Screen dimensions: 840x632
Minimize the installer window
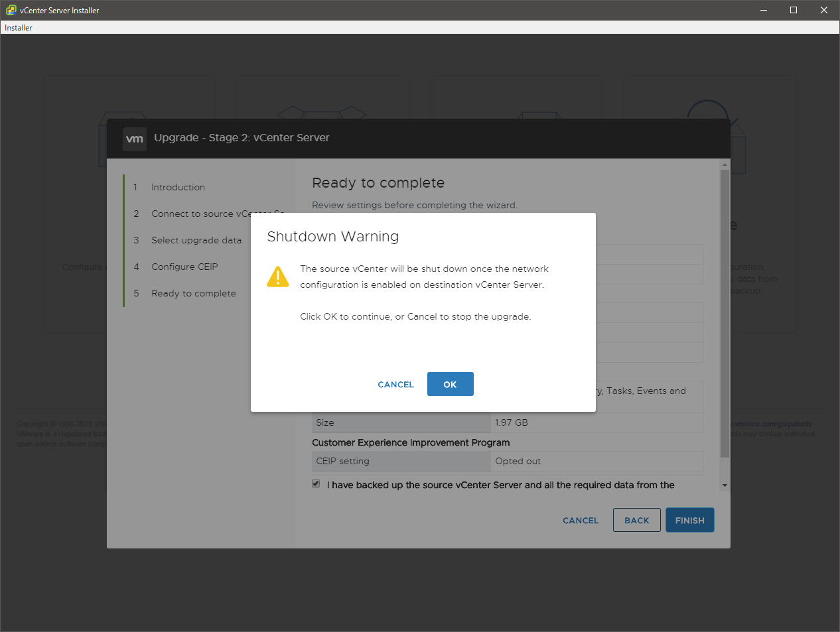coord(764,10)
